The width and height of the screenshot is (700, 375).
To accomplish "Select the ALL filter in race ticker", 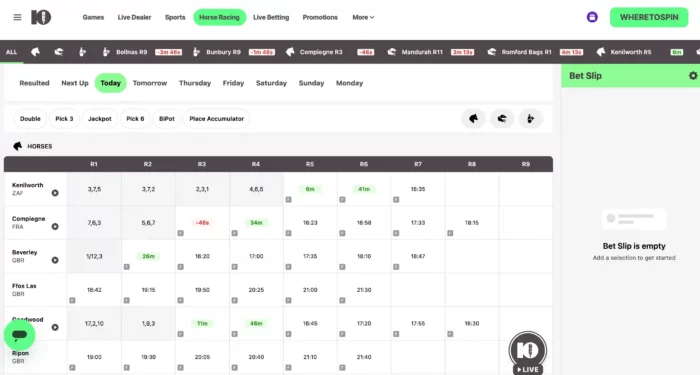I will click(11, 52).
